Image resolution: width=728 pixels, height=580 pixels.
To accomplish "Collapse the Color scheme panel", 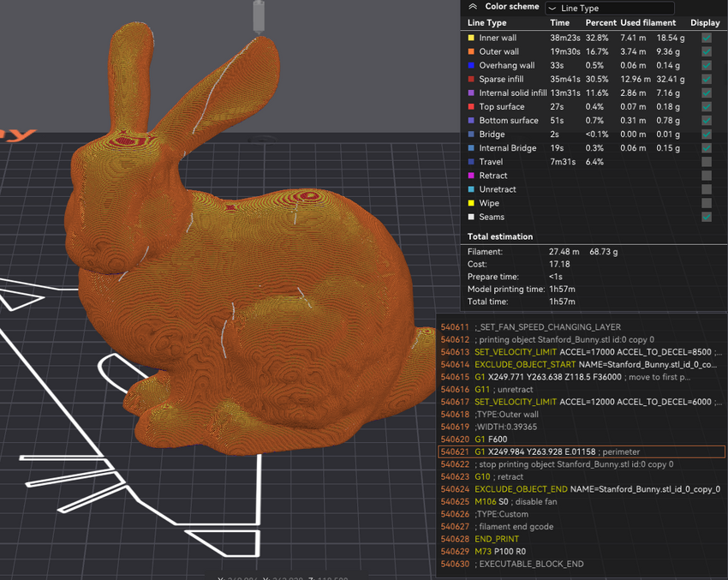I will [x=472, y=6].
